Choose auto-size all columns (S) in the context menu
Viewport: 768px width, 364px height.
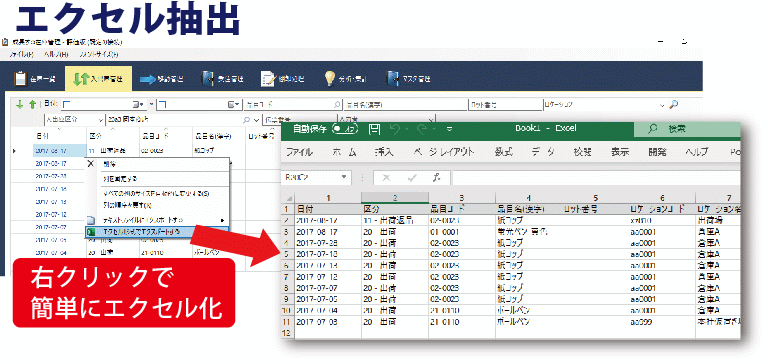point(157,194)
